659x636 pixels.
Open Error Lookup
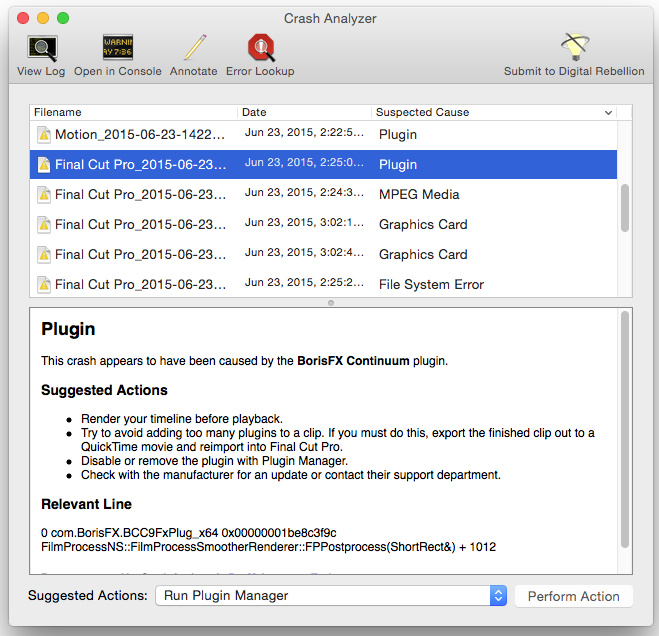tap(260, 55)
